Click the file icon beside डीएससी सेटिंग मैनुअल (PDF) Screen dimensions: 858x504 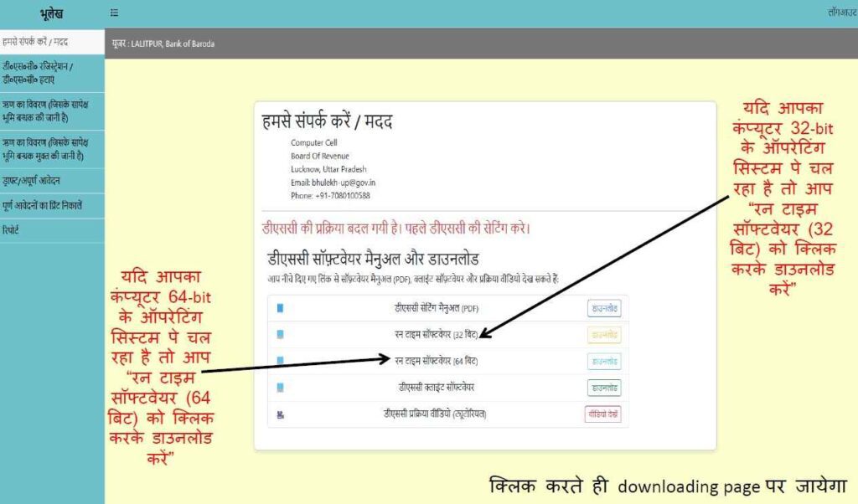click(x=280, y=308)
